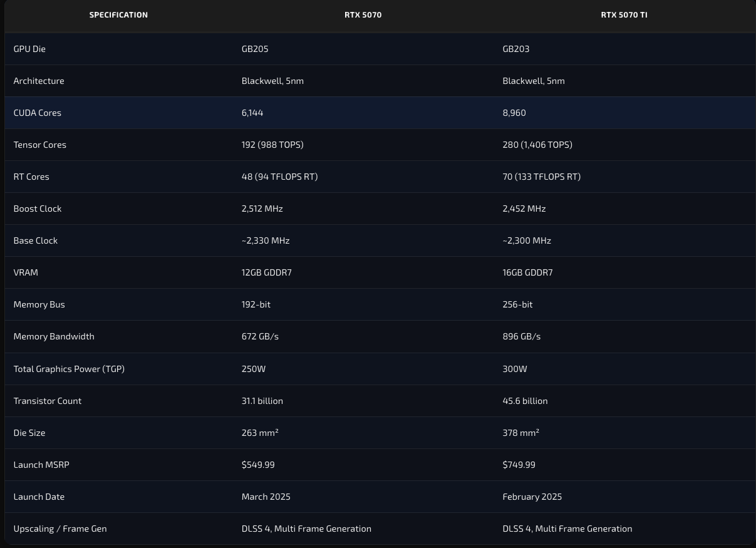Click the Upscaling / Frame Gen label
The image size is (756, 548).
(60, 529)
